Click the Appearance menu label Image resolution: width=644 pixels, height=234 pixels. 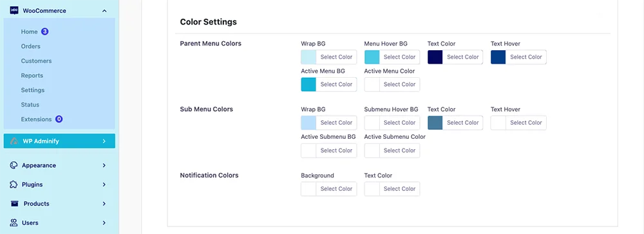tap(39, 166)
